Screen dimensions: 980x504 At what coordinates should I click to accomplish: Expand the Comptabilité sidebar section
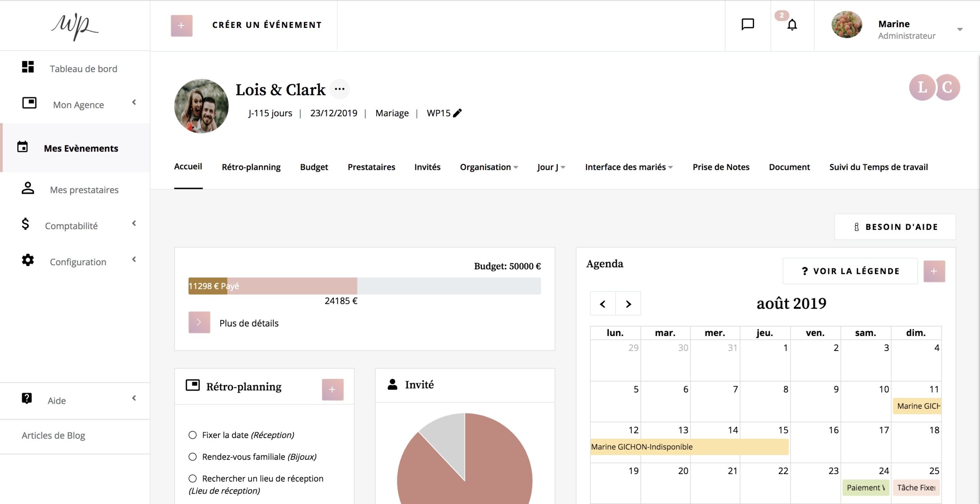(x=71, y=226)
